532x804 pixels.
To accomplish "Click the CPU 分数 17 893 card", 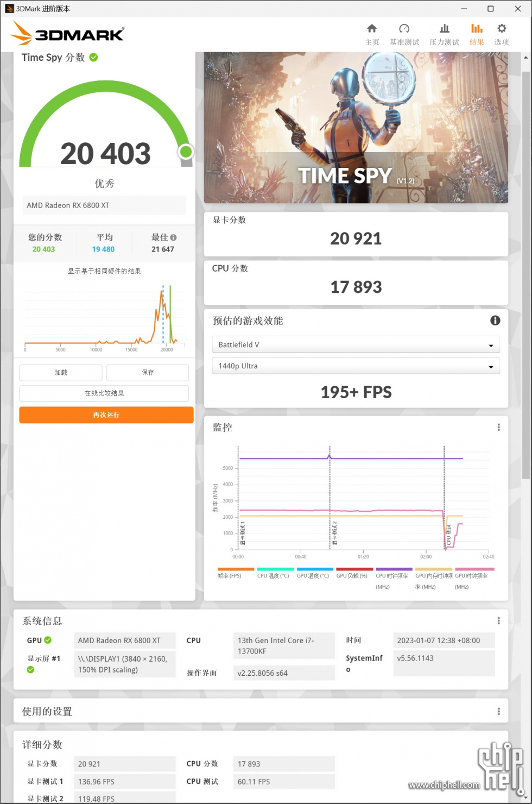I will click(356, 282).
